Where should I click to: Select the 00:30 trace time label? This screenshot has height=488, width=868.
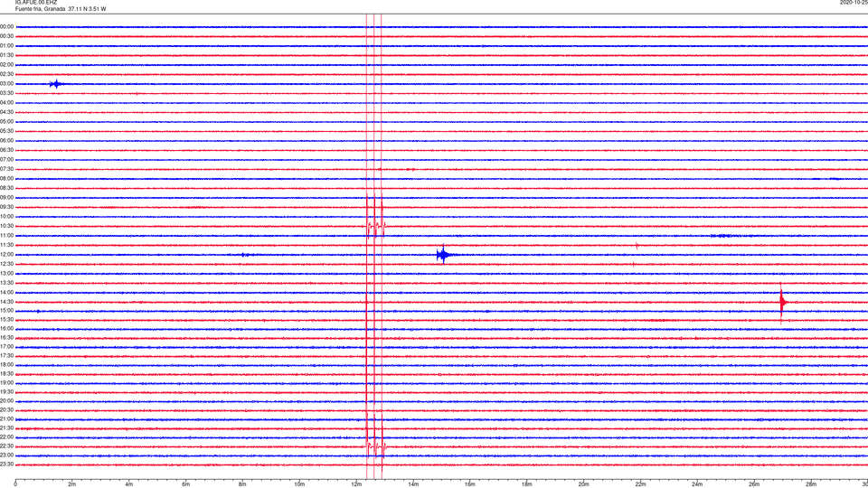click(x=7, y=36)
